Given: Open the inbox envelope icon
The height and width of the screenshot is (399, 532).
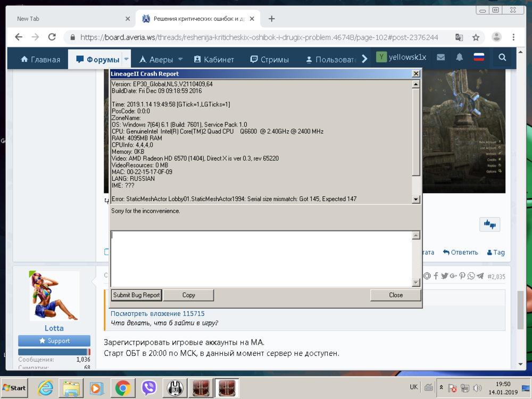Looking at the screenshot, I should point(440,57).
